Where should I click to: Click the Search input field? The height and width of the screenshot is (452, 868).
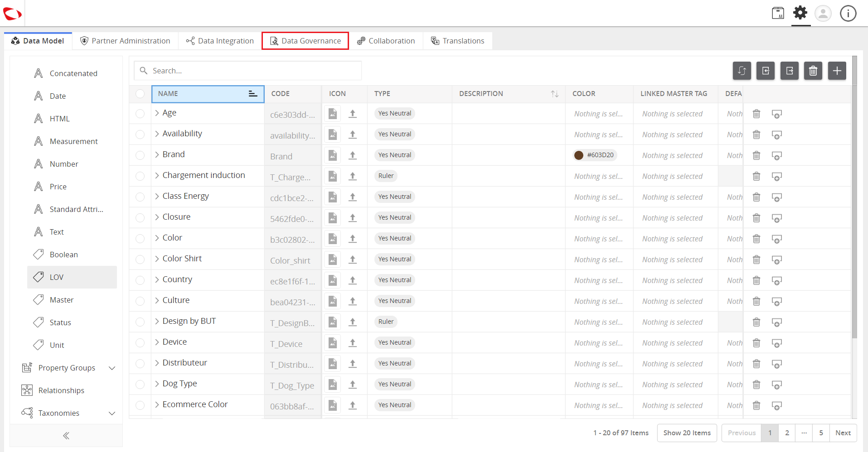click(x=248, y=71)
